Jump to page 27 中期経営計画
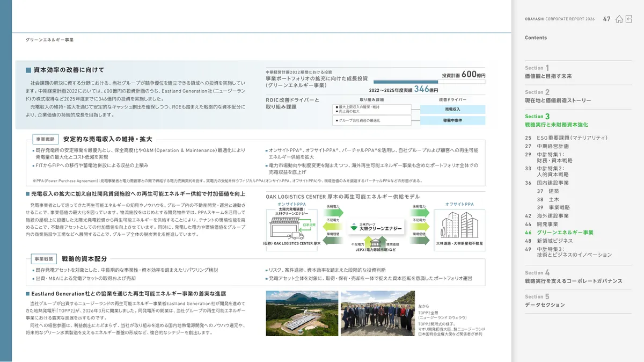 (x=547, y=146)
